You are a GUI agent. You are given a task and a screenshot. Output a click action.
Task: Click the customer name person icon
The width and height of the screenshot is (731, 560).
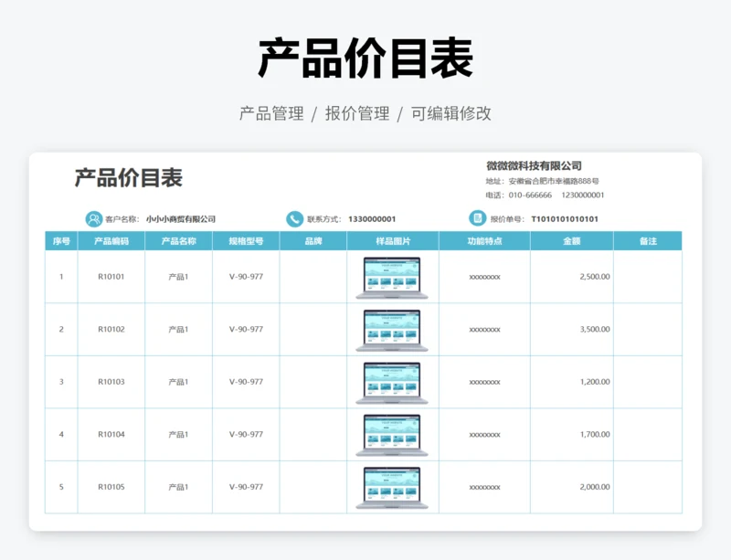94,219
